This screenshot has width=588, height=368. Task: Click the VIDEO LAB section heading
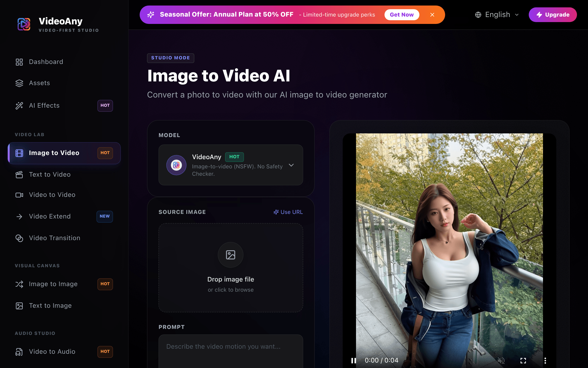(30, 135)
